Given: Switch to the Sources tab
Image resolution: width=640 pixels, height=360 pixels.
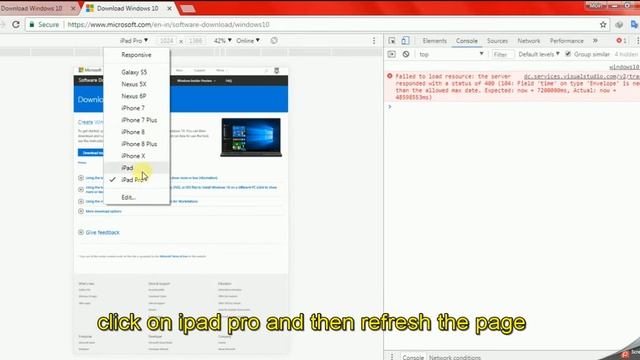Looking at the screenshot, I should (497, 40).
